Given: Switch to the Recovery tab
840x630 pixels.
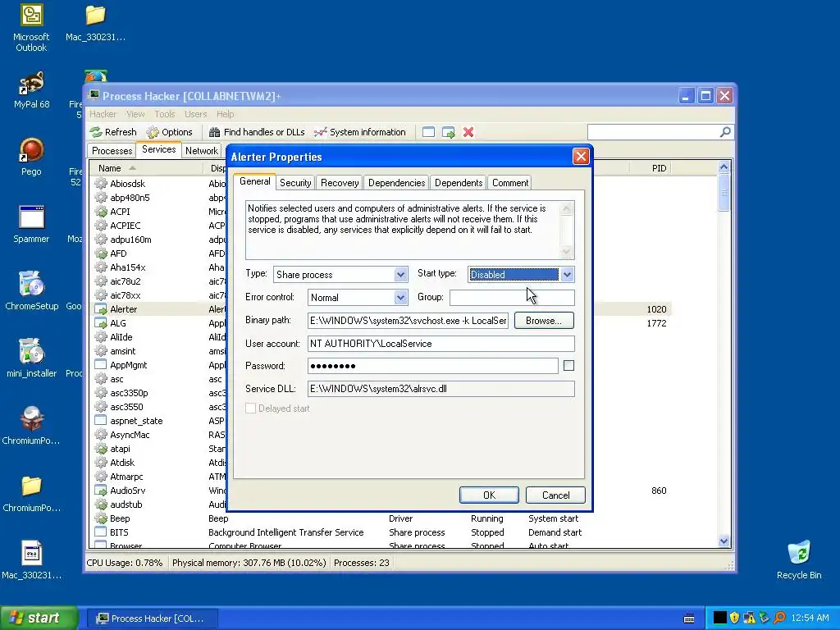Looking at the screenshot, I should [340, 183].
